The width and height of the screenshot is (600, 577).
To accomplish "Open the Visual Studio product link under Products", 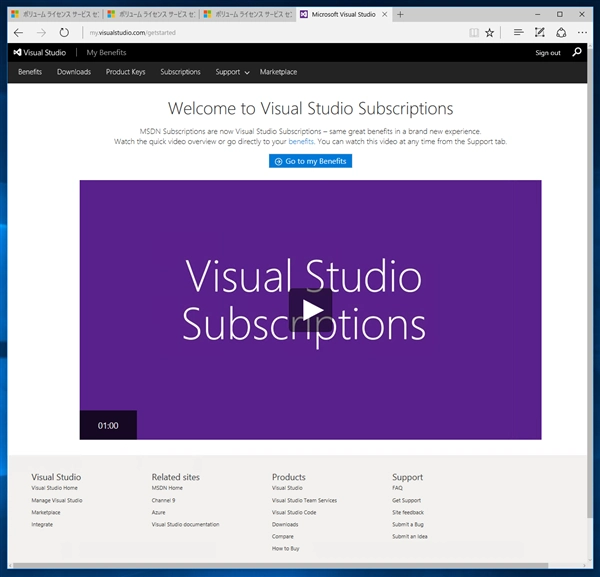I will [x=287, y=488].
